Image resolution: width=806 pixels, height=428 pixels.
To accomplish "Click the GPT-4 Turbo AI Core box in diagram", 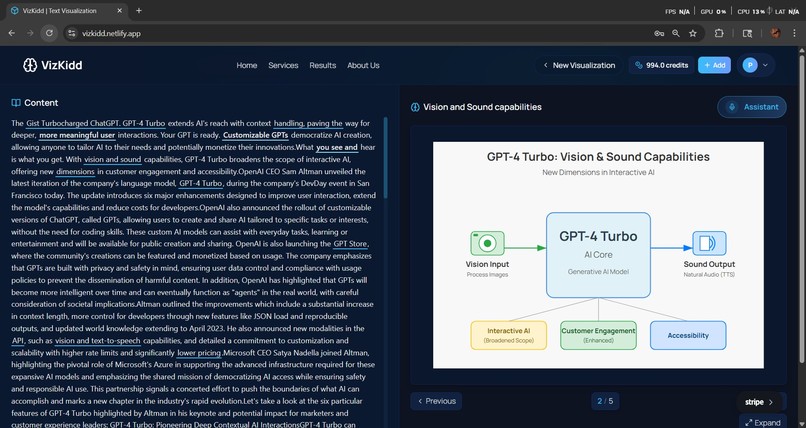I will tap(598, 255).
